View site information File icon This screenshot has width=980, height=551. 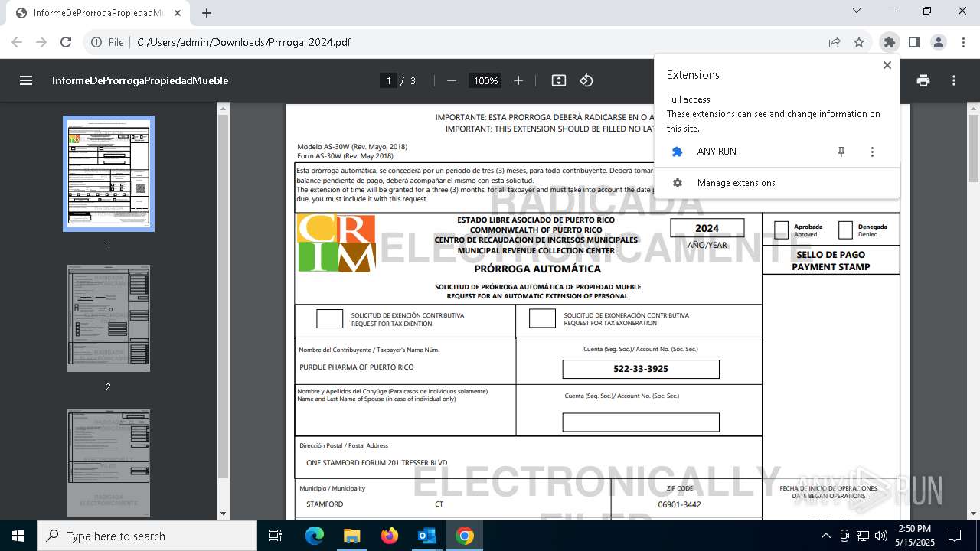108,42
